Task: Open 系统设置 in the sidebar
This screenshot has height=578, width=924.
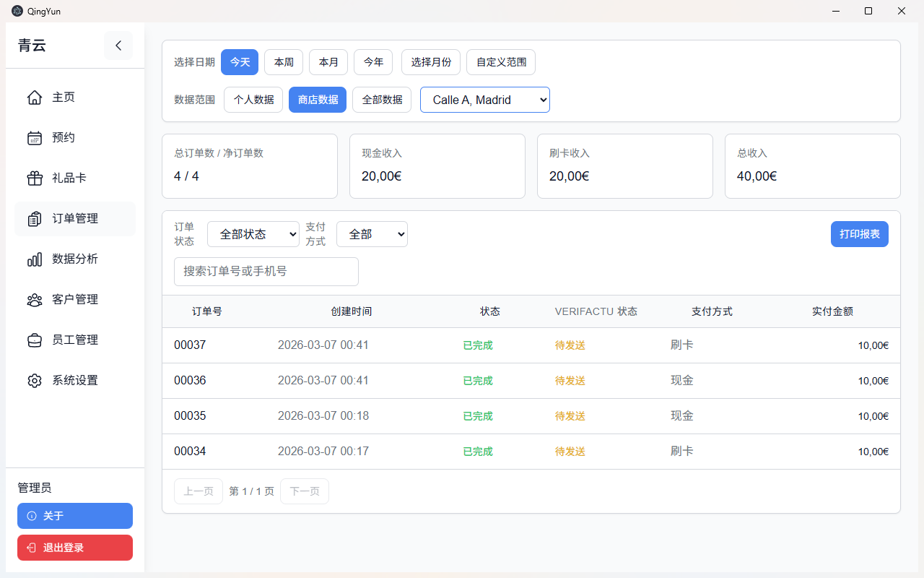Action: click(x=75, y=381)
